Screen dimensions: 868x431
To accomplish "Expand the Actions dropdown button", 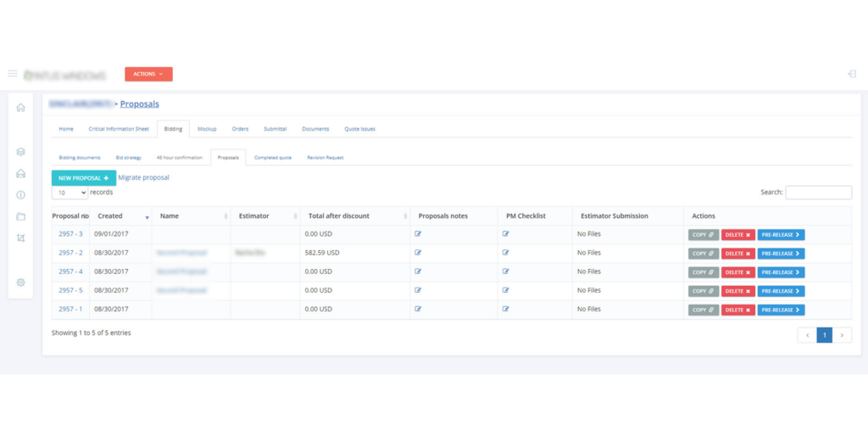I will pyautogui.click(x=148, y=74).
